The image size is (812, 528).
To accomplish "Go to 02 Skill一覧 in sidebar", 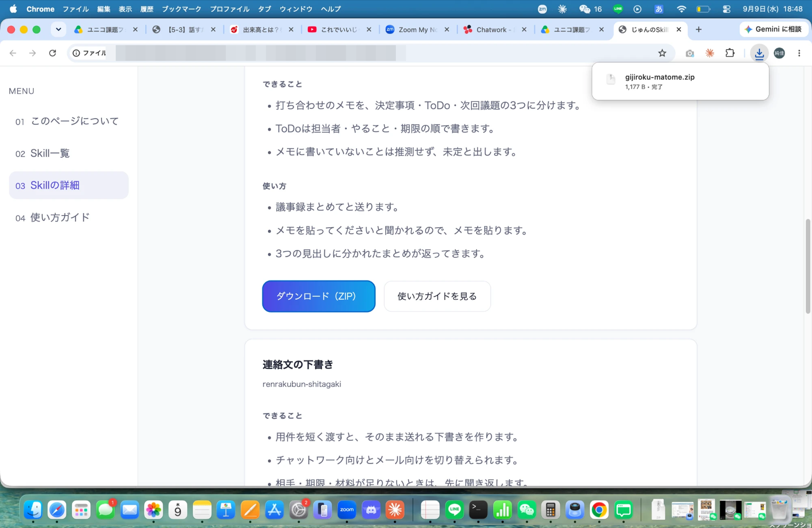I will [x=69, y=153].
